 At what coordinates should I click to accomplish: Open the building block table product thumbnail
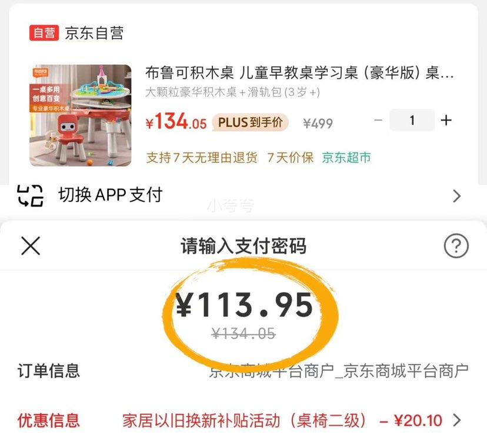[81, 115]
